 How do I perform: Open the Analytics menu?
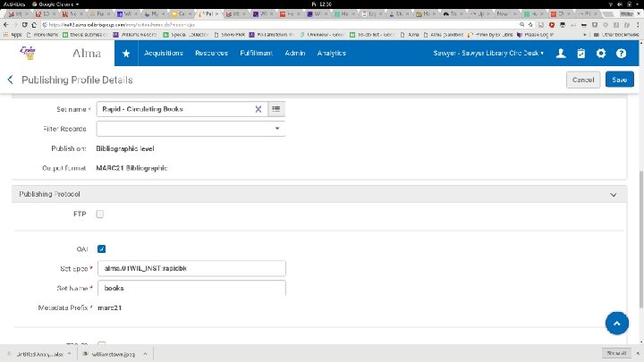click(x=332, y=54)
